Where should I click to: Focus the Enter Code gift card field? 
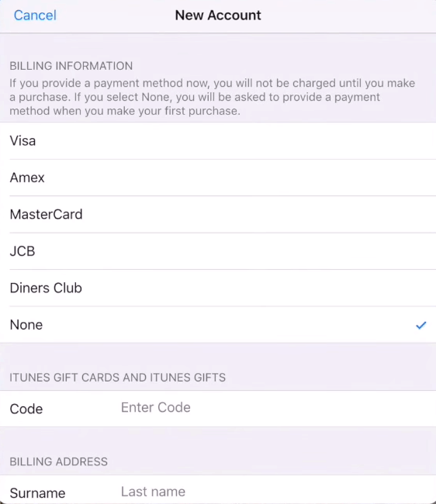(x=278, y=408)
